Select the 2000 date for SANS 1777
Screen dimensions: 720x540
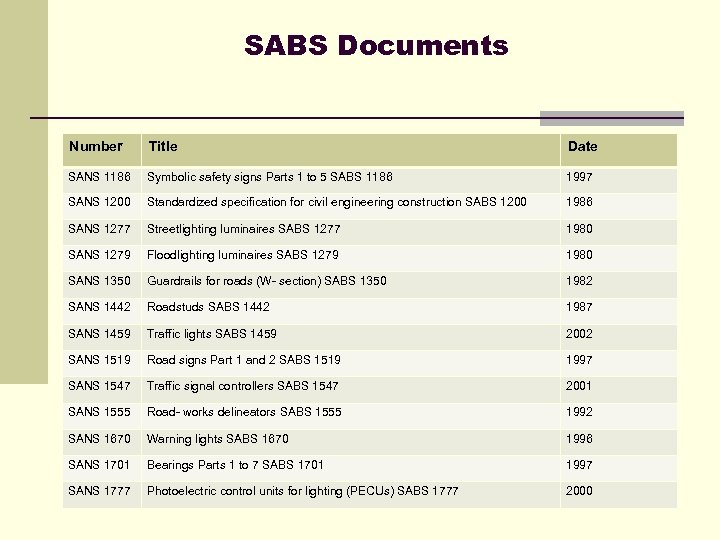click(580, 491)
